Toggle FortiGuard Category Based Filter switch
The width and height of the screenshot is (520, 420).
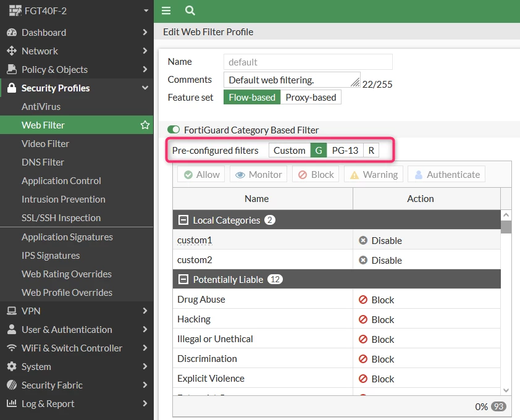174,129
